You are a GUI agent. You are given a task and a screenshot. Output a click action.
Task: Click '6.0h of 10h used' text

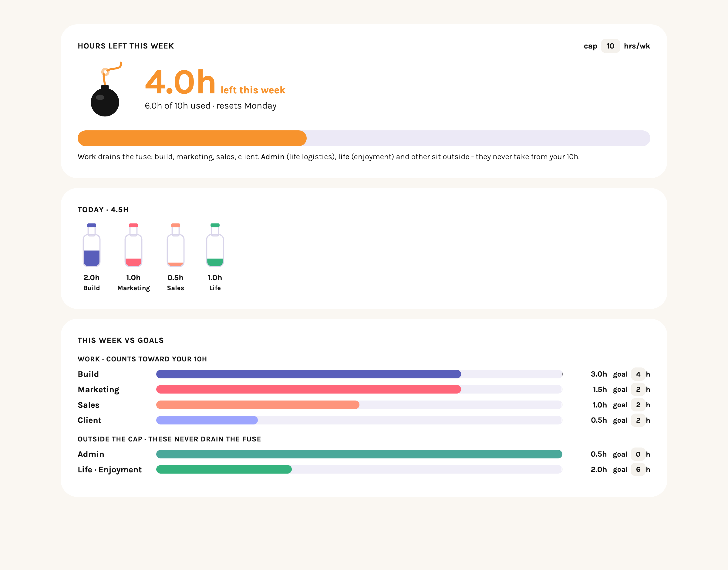[x=177, y=106]
